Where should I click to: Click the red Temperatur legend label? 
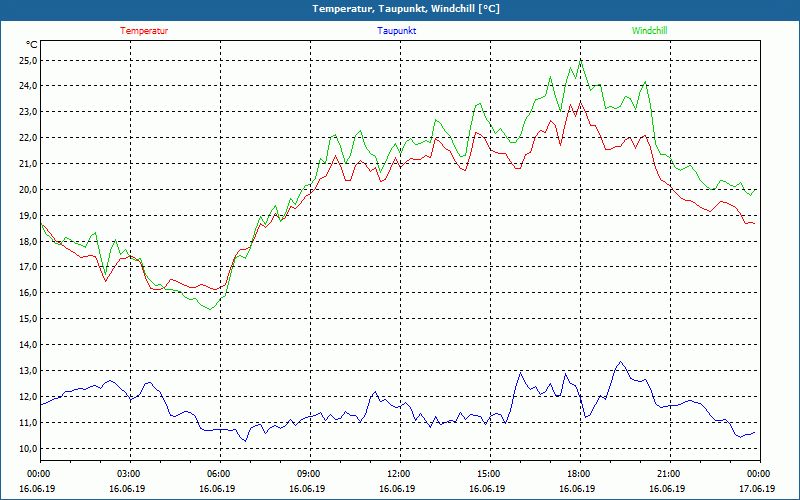pos(144,31)
